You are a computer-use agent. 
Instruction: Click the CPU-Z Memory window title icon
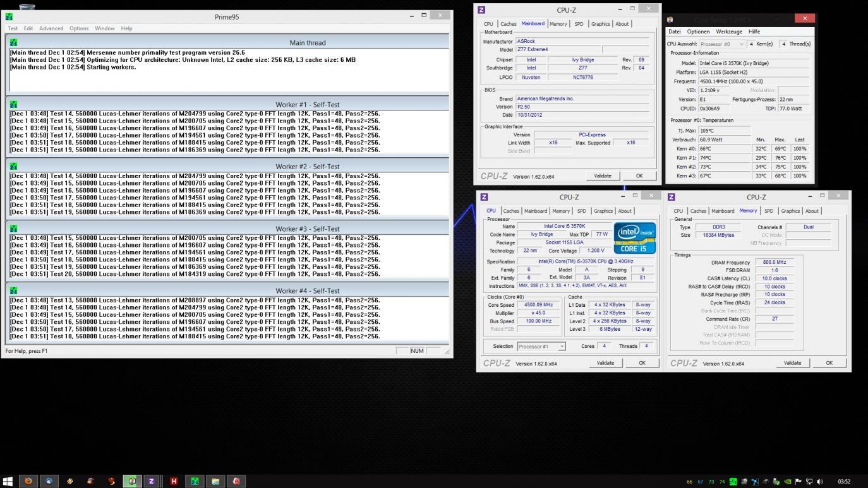[x=671, y=197]
